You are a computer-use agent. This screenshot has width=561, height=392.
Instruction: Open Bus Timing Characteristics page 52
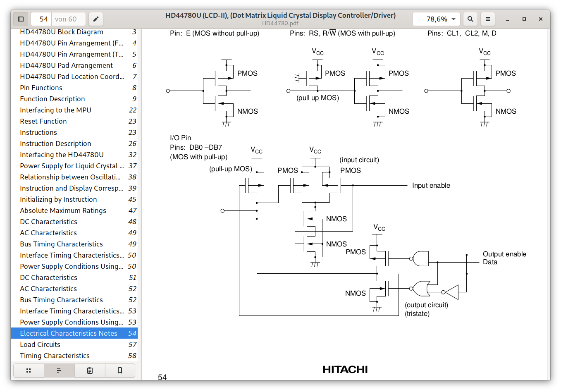tap(74, 300)
